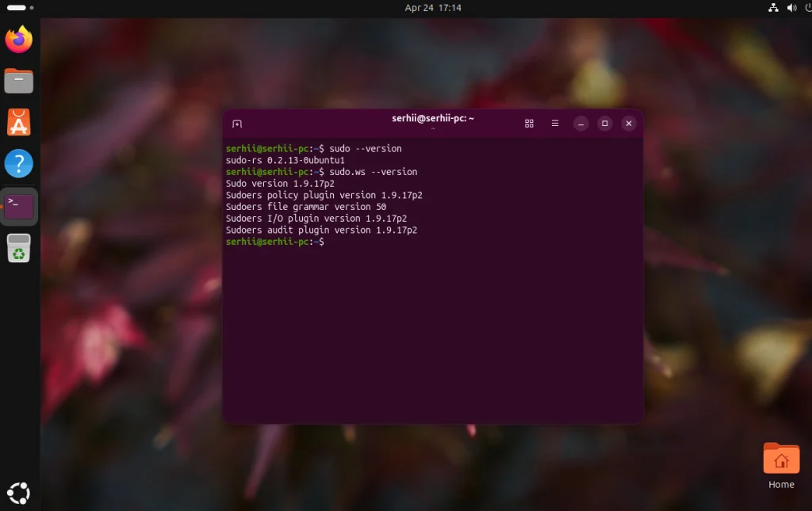Screen dimensions: 812x511
Task: Open the Trash dock icon
Action: 19,248
